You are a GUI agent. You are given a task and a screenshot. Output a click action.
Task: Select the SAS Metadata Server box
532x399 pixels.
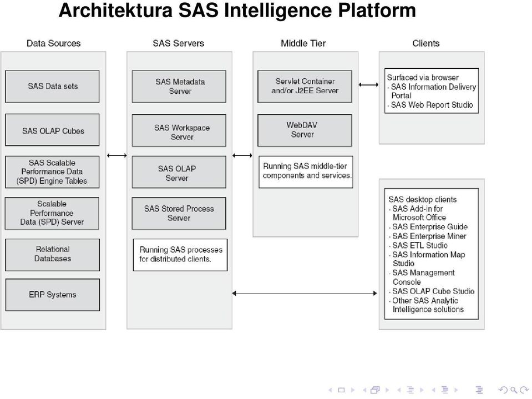coord(179,87)
